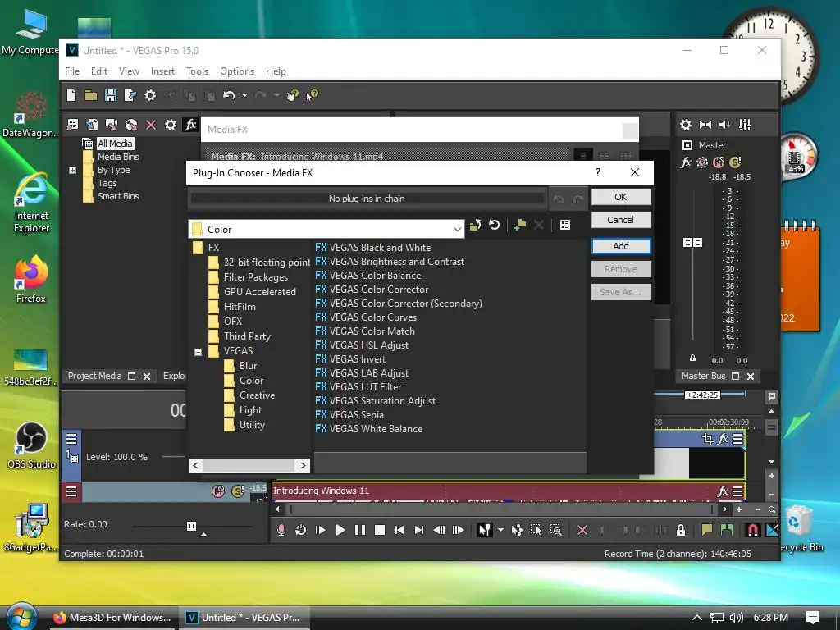The width and height of the screenshot is (840, 630).
Task: Select the Envelope Edit tool
Action: 517,531
